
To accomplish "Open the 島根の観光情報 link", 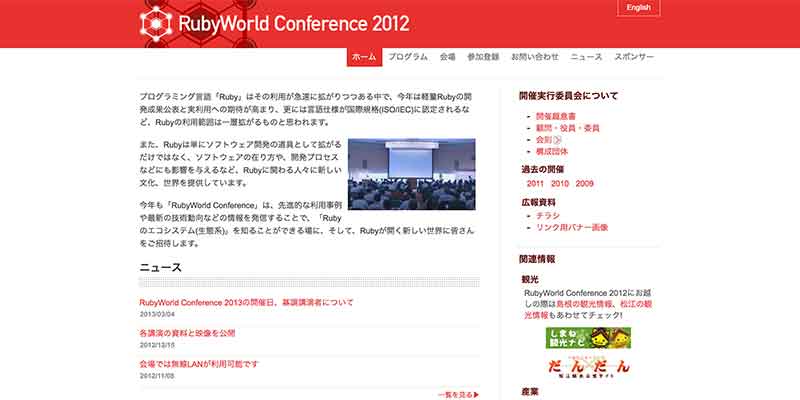I will tap(586, 304).
